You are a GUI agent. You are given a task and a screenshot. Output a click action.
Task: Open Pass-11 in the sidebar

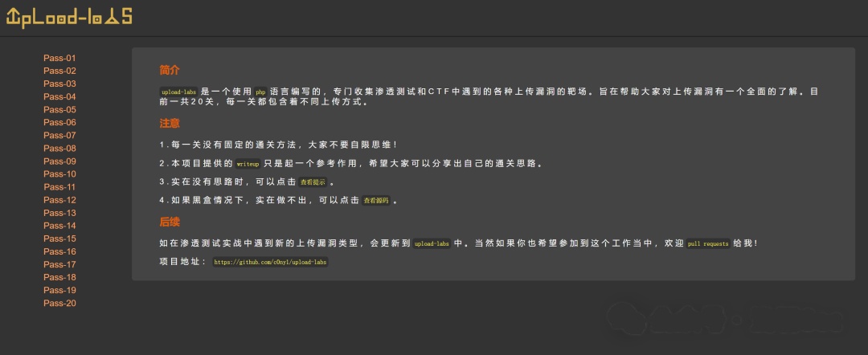[x=59, y=187]
